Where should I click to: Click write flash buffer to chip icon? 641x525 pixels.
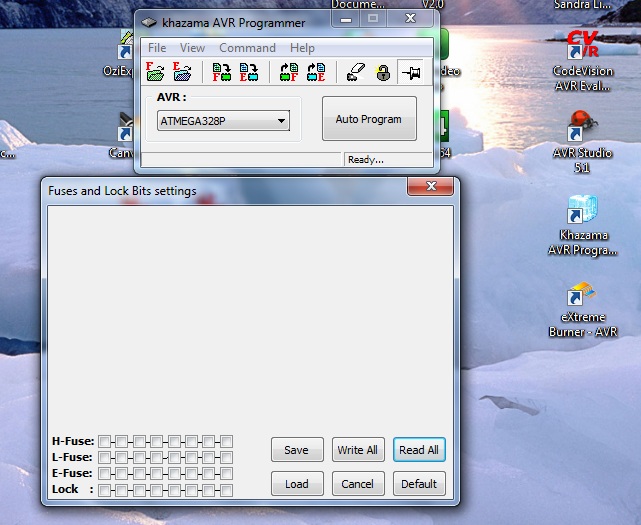click(x=222, y=72)
